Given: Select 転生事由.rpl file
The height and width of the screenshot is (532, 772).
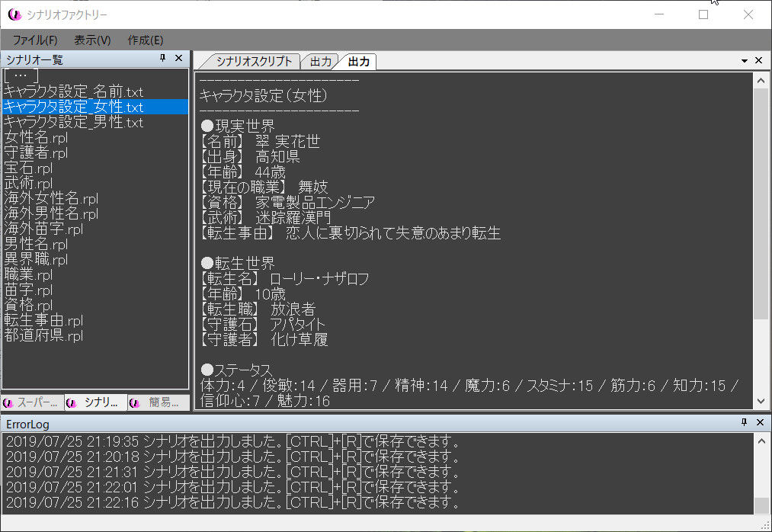Looking at the screenshot, I should click(43, 321).
